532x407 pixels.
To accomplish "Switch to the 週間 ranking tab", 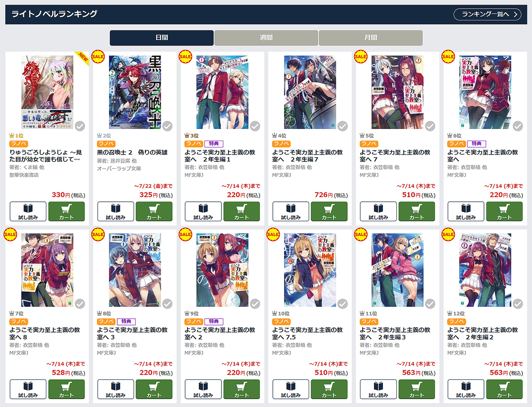I will pos(266,38).
